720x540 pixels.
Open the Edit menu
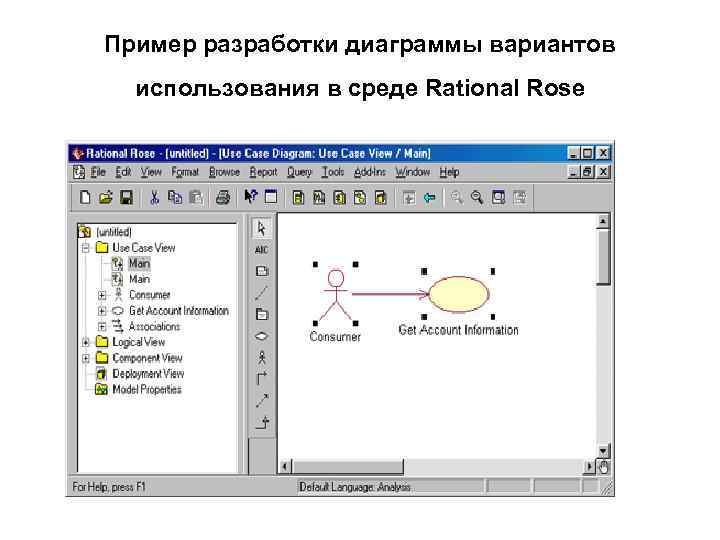123,172
